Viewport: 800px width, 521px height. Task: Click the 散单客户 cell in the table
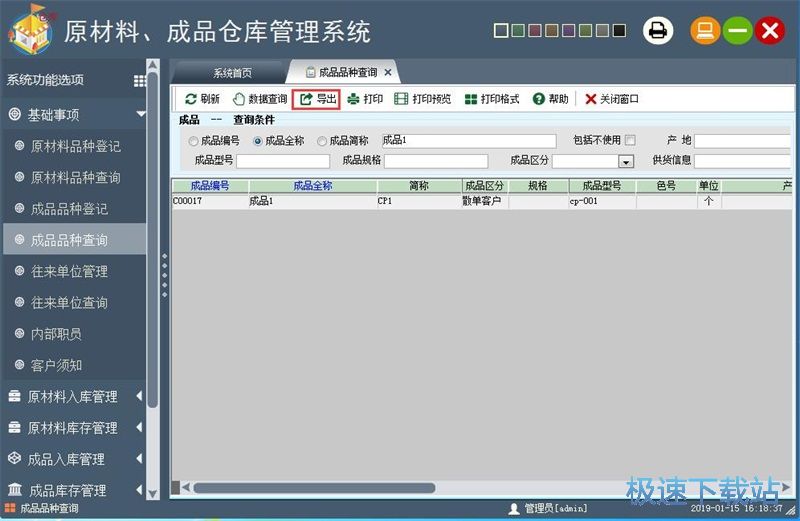tap(485, 201)
